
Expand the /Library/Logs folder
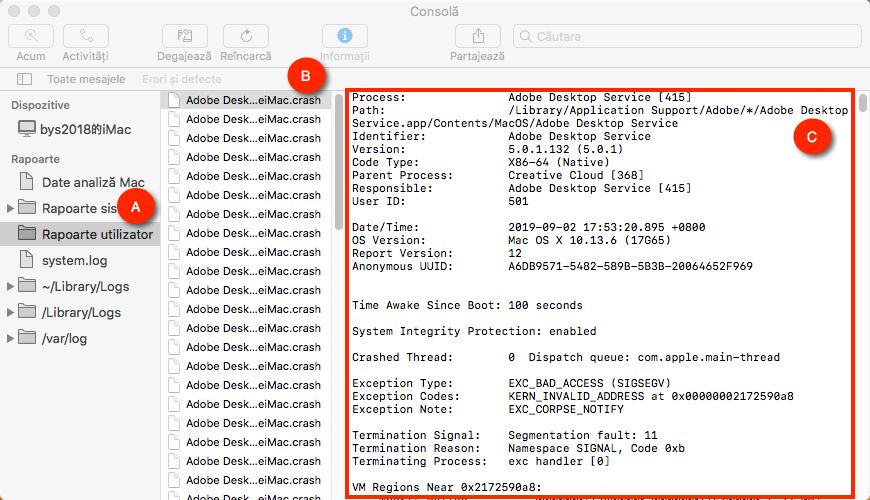click(x=10, y=312)
